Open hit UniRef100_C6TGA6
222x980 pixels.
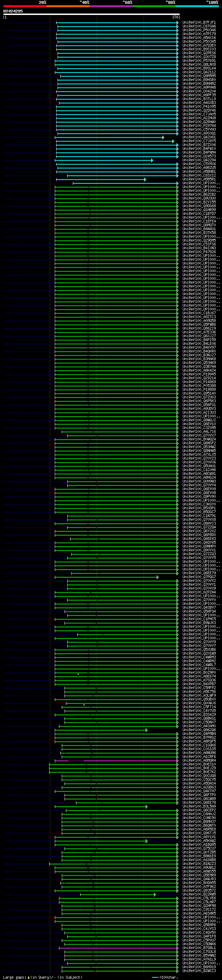click(199, 26)
